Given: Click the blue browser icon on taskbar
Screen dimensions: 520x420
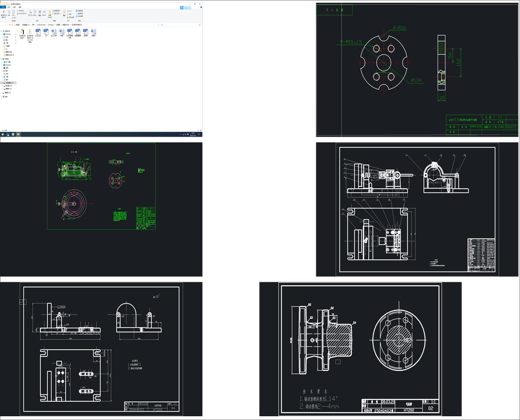Looking at the screenshot, I should tap(8, 134).
